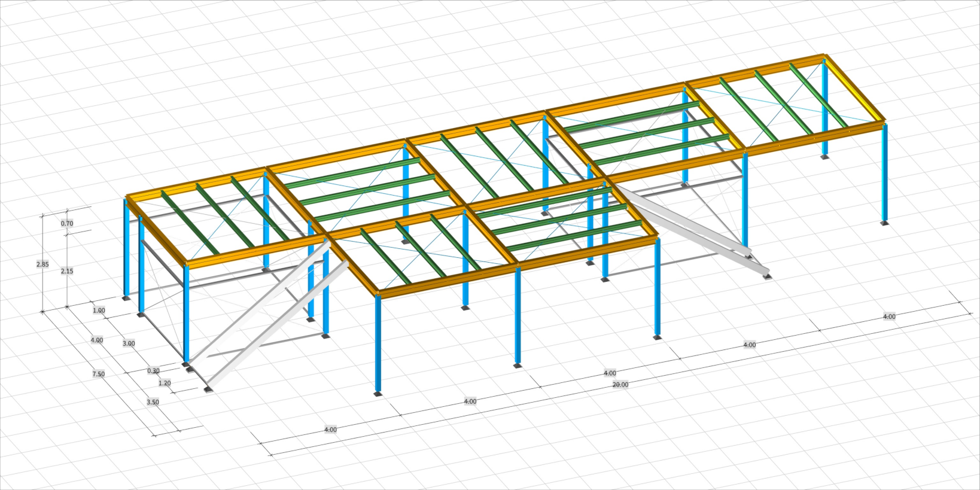Image resolution: width=980 pixels, height=490 pixels.
Task: Click the rightmost blue column
Action: coord(884,174)
